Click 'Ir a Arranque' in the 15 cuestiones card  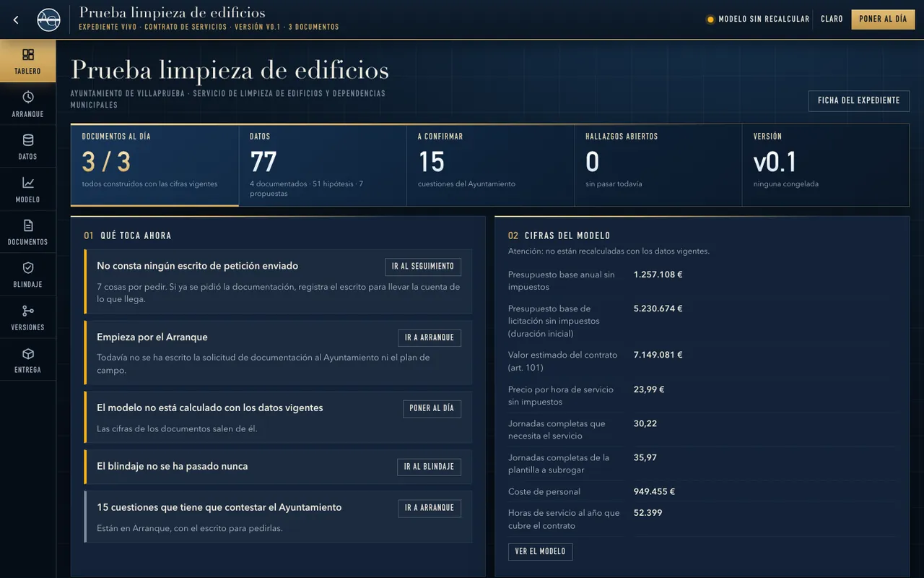click(430, 508)
